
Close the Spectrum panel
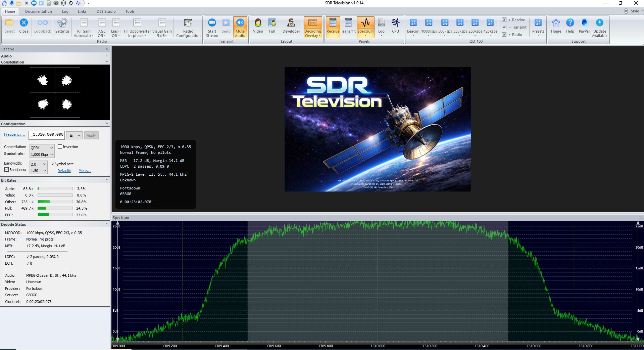[x=641, y=218]
